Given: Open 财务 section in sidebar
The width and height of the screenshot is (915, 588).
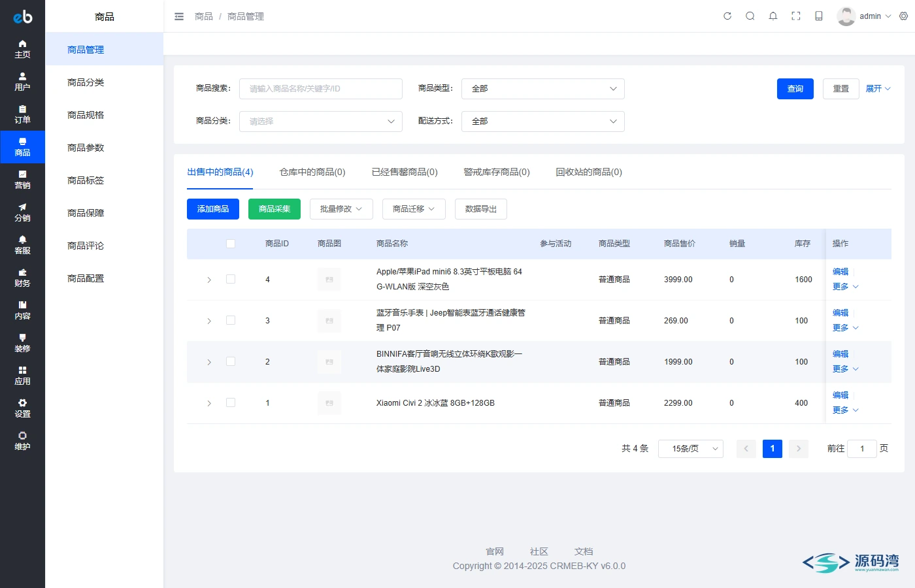Looking at the screenshot, I should click(22, 278).
